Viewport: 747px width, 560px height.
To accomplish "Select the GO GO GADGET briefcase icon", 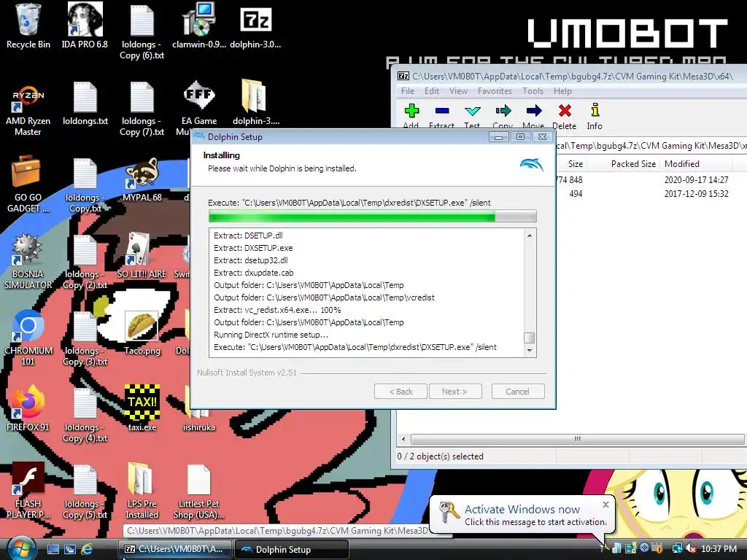I will [x=28, y=184].
